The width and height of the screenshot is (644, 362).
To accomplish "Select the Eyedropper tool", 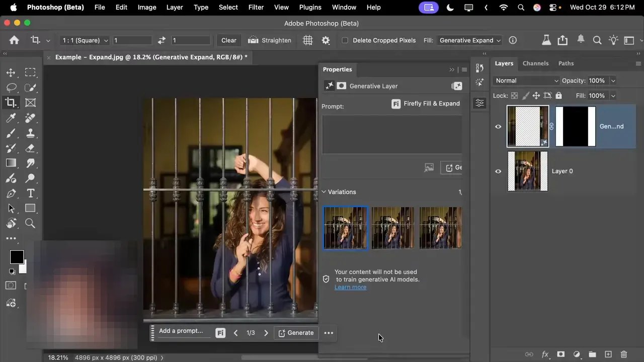I will pos(11,118).
